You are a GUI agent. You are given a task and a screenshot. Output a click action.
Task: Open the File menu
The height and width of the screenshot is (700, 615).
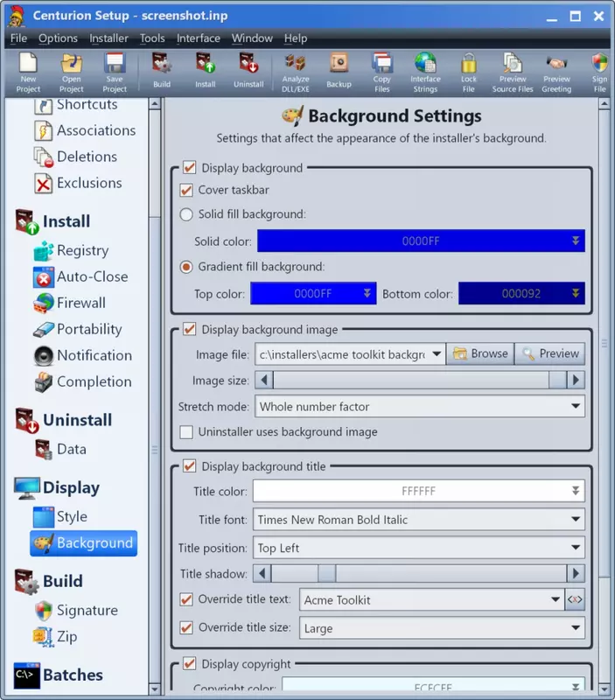click(x=18, y=38)
